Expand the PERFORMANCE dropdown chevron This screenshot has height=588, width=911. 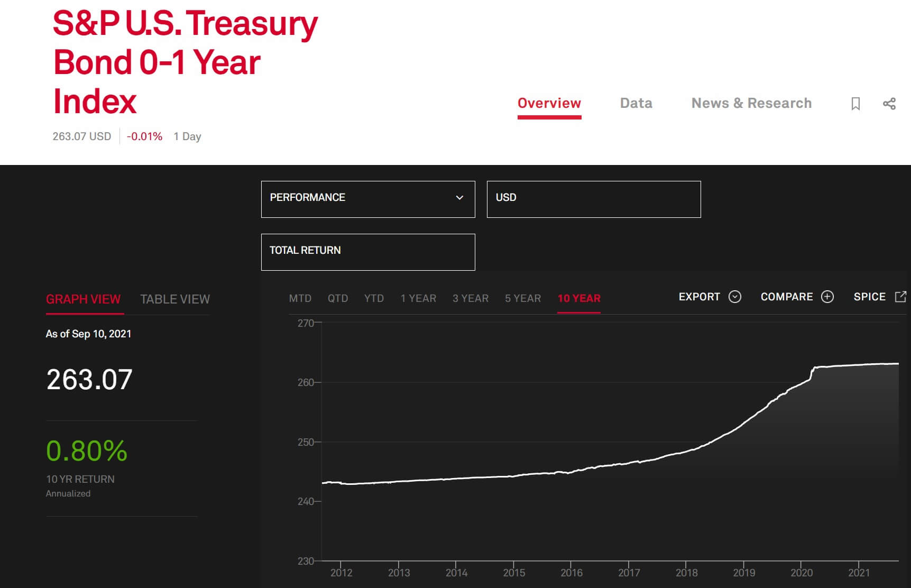click(459, 198)
